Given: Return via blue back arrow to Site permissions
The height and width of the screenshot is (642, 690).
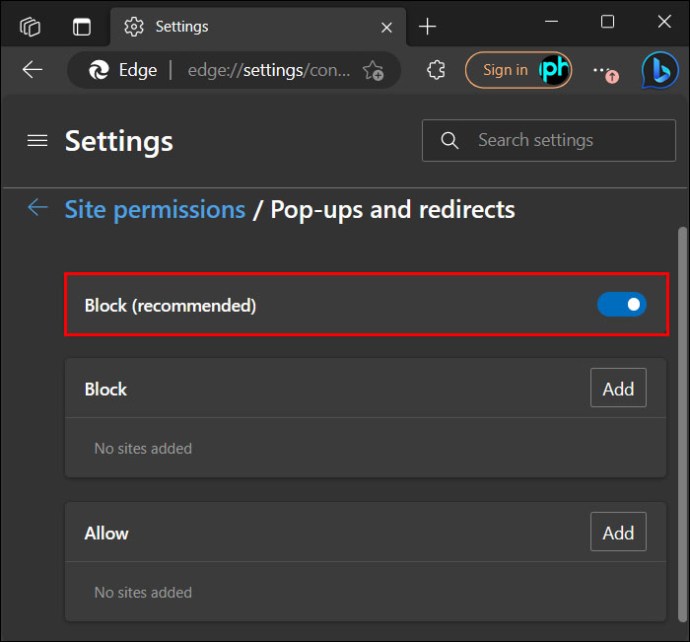Looking at the screenshot, I should coord(38,208).
